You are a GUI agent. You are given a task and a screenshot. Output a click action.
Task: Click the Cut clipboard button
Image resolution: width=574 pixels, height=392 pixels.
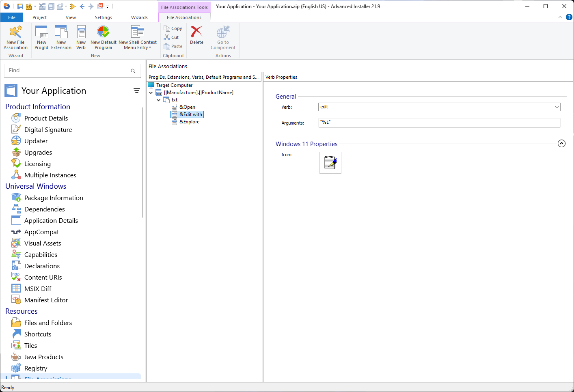171,37
